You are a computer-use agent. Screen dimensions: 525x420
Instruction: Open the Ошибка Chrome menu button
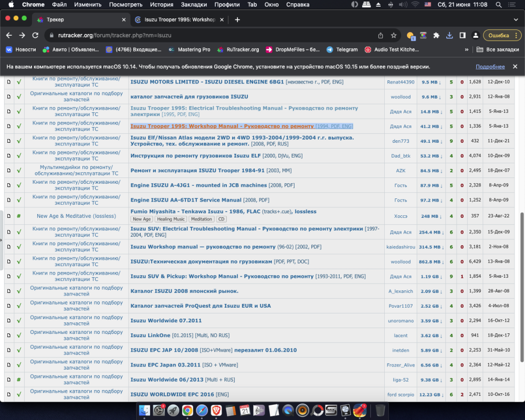[502, 35]
